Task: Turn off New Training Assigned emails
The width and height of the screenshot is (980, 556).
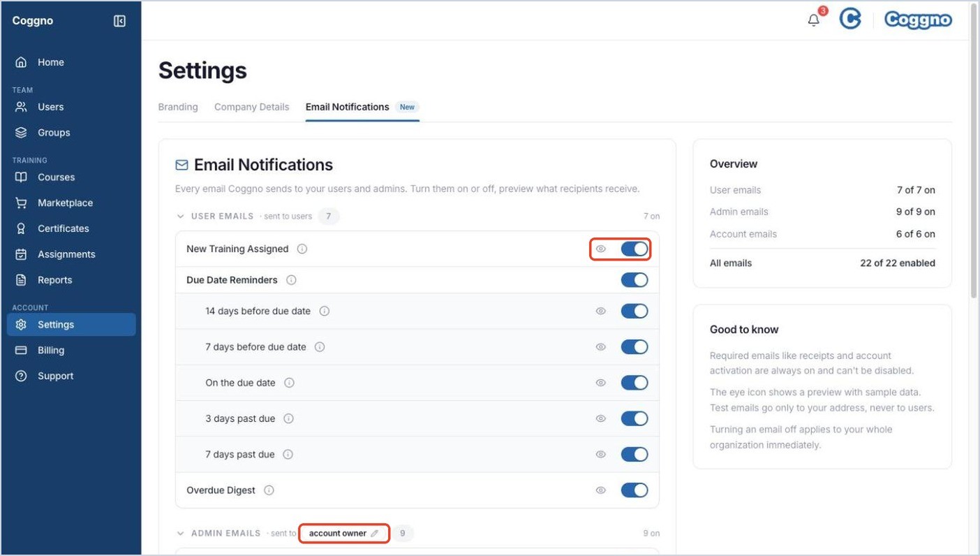Action: click(634, 249)
